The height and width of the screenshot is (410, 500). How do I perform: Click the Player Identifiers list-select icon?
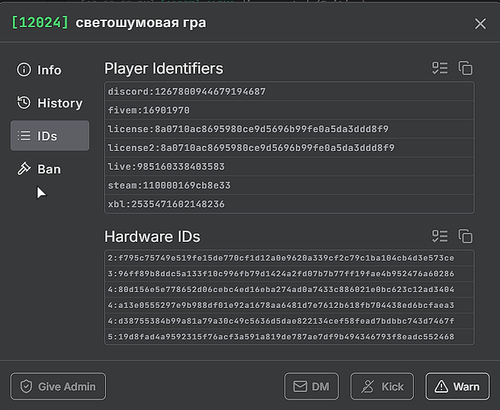(440, 68)
